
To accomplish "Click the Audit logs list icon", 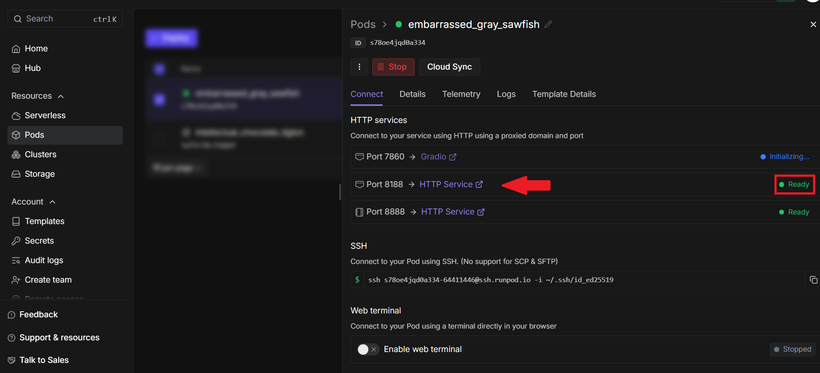I will click(x=16, y=260).
